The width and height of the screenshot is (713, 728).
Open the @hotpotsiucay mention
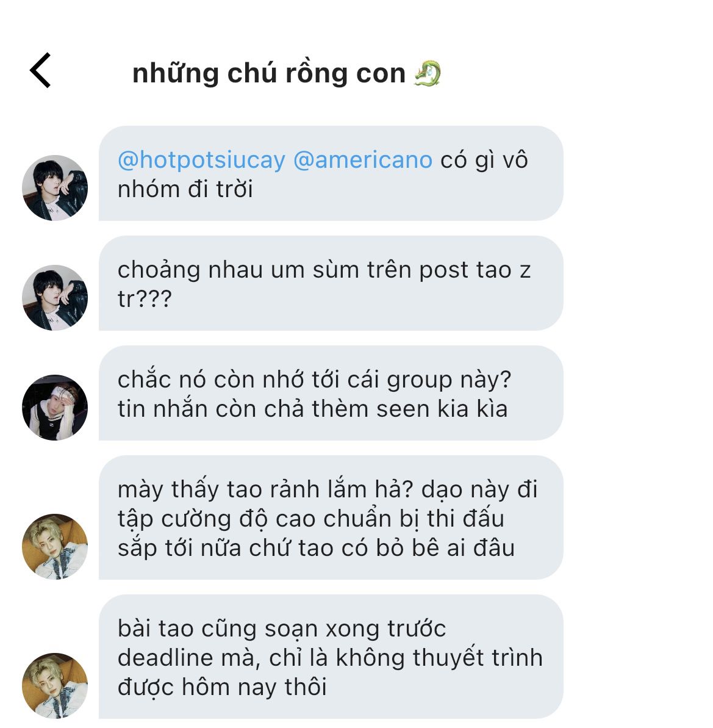[x=201, y=160]
